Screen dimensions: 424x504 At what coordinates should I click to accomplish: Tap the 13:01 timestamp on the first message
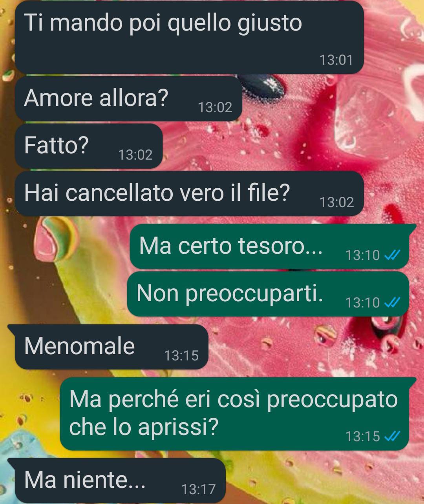[336, 60]
